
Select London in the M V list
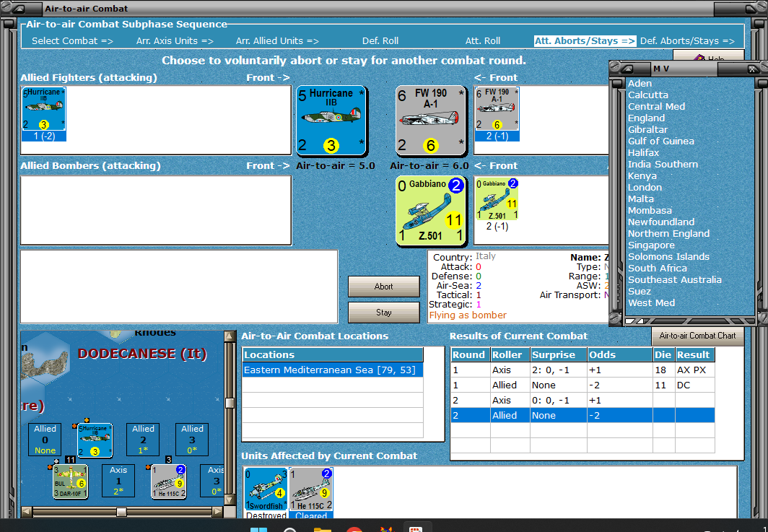pyautogui.click(x=645, y=187)
